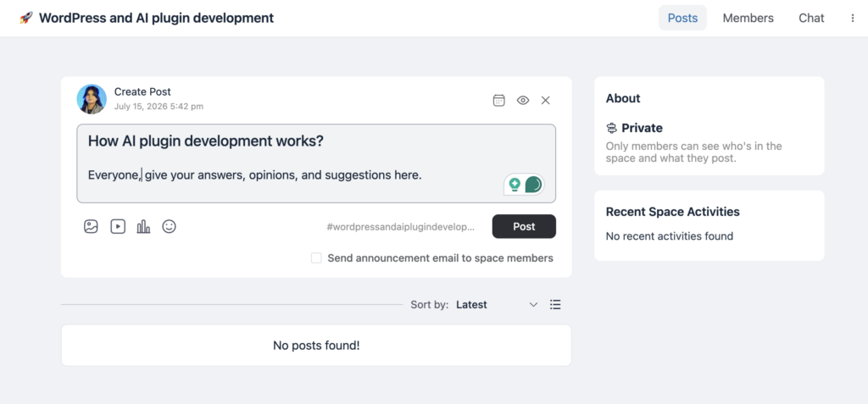Click the July 15, 2026 5:42 pm timestamp
The image size is (868, 404).
pyautogui.click(x=159, y=106)
